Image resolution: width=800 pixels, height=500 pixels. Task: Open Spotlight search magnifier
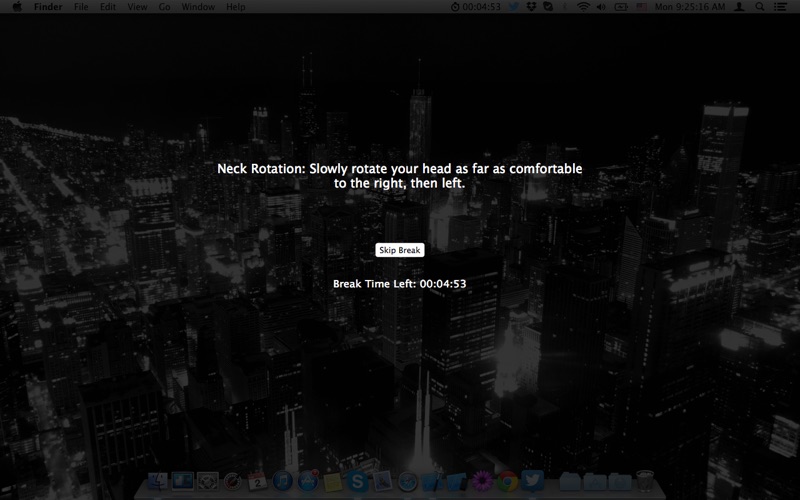click(760, 7)
